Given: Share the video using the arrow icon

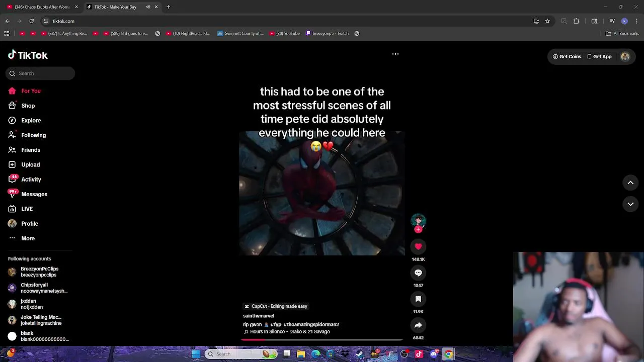Looking at the screenshot, I should [418, 325].
